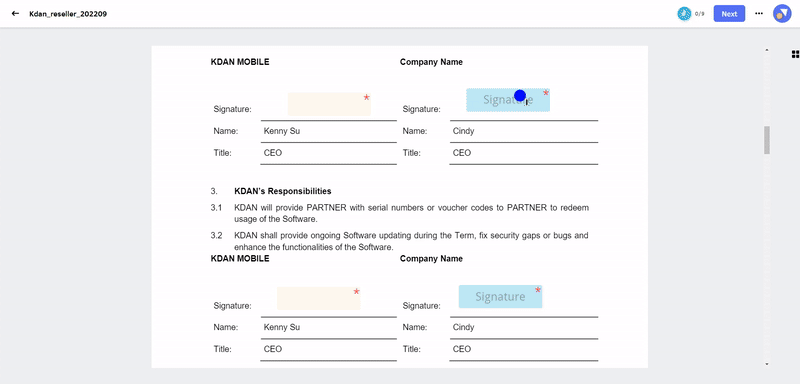The height and width of the screenshot is (384, 800).
Task: Click the lower orange KDAN signature box
Action: pos(318,298)
